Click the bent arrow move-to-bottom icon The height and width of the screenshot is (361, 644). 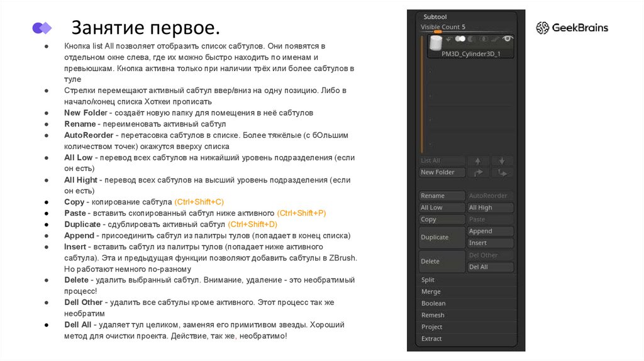502,172
